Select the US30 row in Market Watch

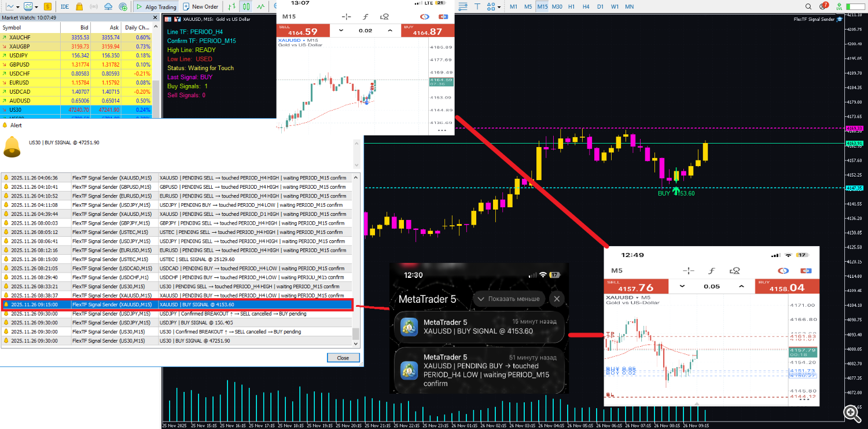(76, 109)
